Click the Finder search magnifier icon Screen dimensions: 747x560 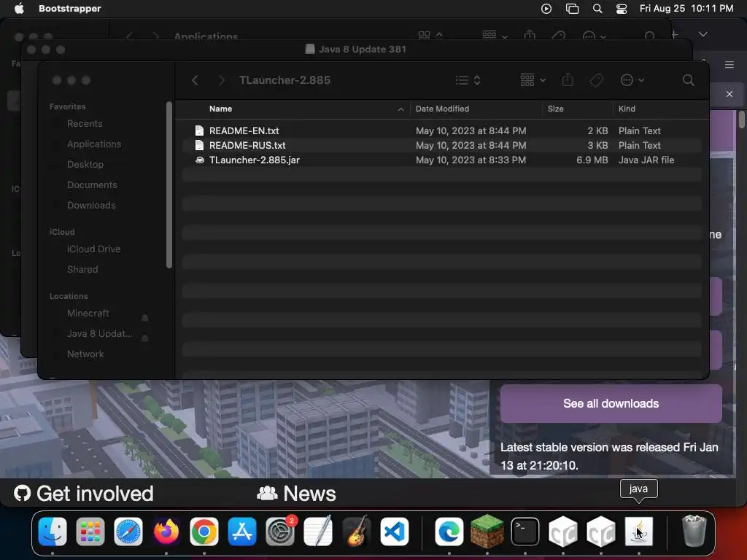[688, 80]
